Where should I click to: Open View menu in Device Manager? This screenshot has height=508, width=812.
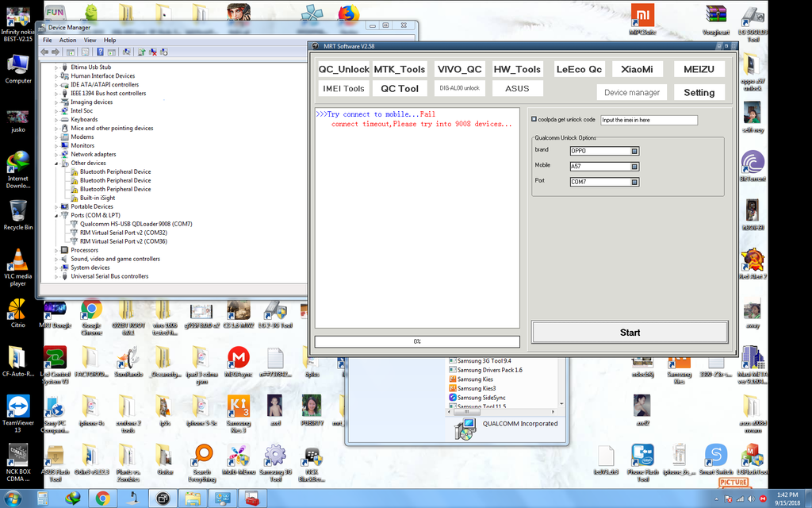click(x=90, y=40)
